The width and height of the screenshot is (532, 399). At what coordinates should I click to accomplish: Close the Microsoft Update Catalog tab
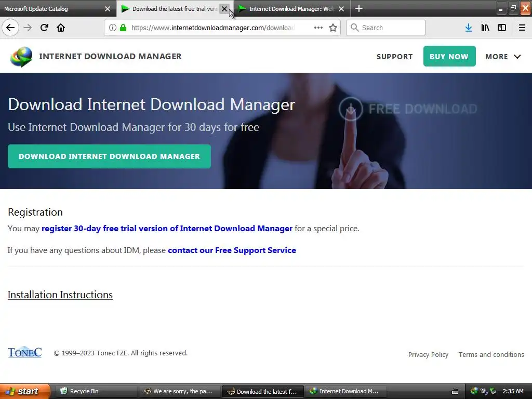click(x=108, y=9)
